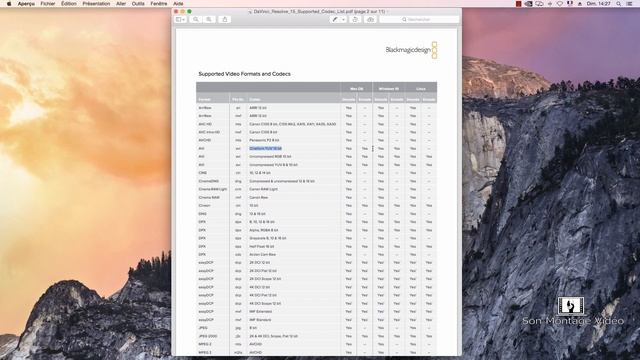Click the Uncompressed YUV 8 & 10 bit cell
Viewport: 640px width, 360px height.
[273, 165]
